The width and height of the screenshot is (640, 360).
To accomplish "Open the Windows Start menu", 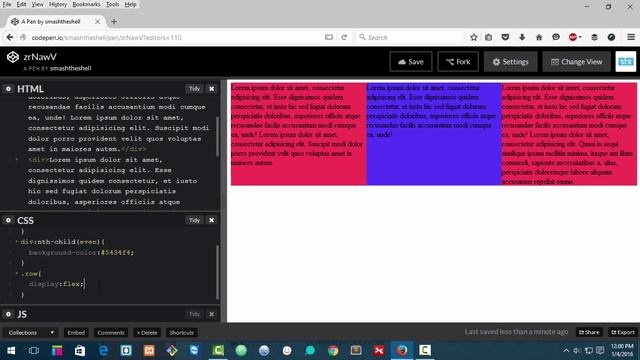I will pyautogui.click(x=11, y=350).
